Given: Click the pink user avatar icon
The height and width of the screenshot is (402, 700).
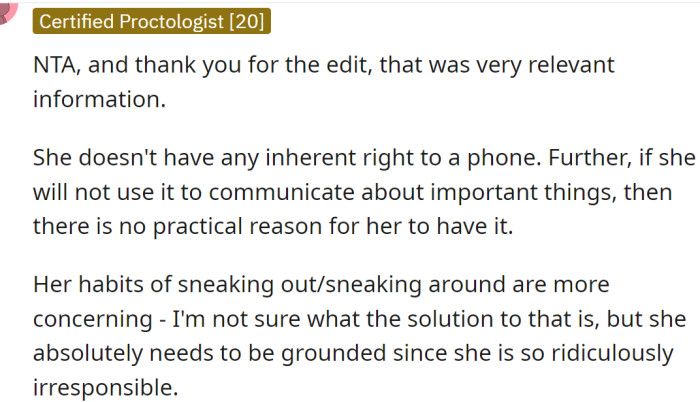Looking at the screenshot, I should 7,12.
